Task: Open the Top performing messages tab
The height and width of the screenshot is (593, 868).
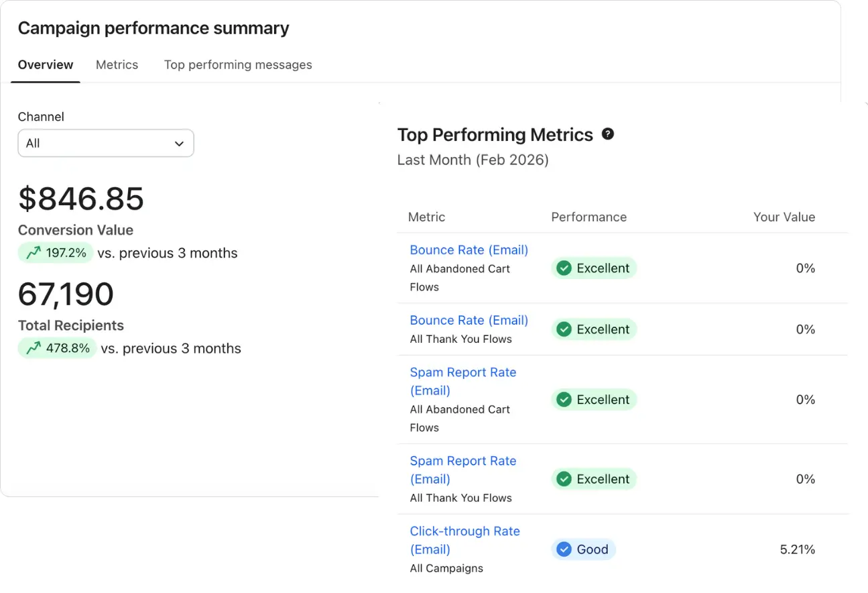Action: [x=238, y=65]
